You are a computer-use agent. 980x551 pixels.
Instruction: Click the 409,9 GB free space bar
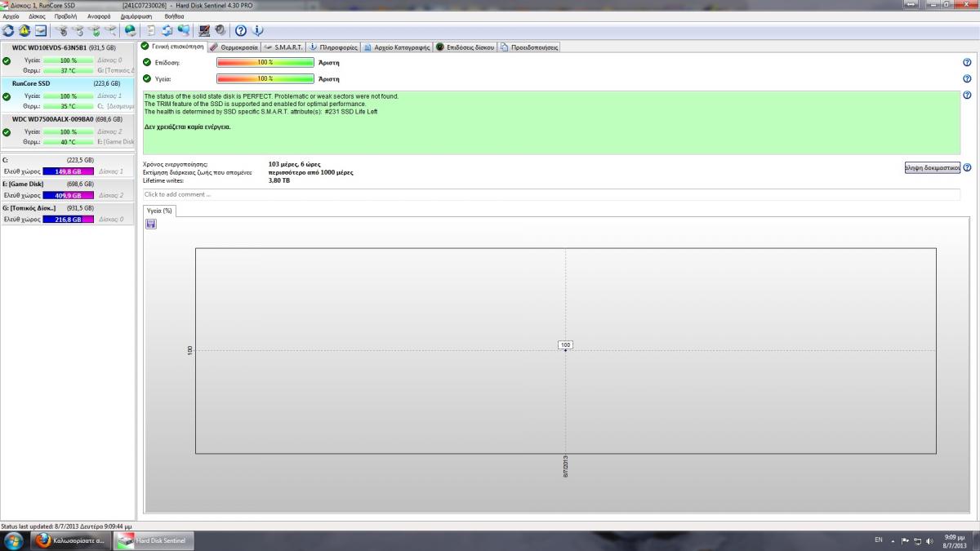coord(68,196)
